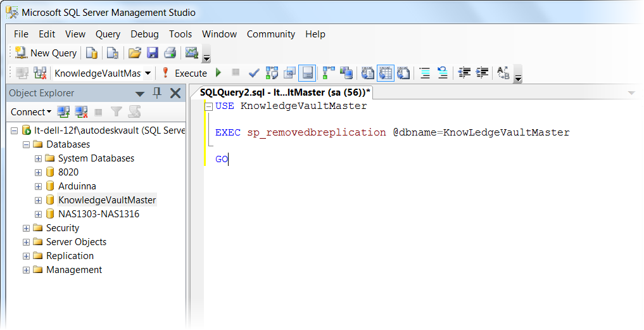Open the Tools menu
Image resolution: width=644 pixels, height=330 pixels.
(x=180, y=34)
